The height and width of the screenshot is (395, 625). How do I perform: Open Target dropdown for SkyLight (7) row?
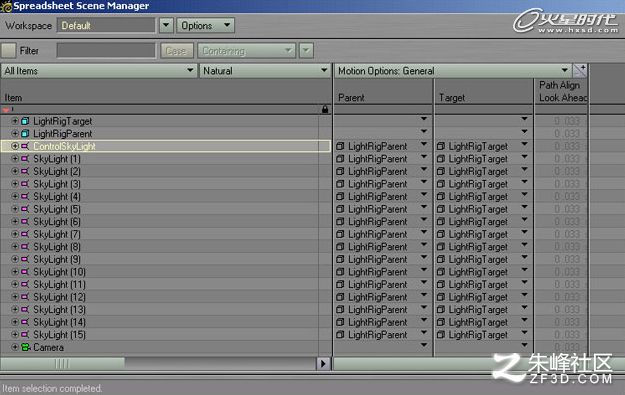point(524,232)
